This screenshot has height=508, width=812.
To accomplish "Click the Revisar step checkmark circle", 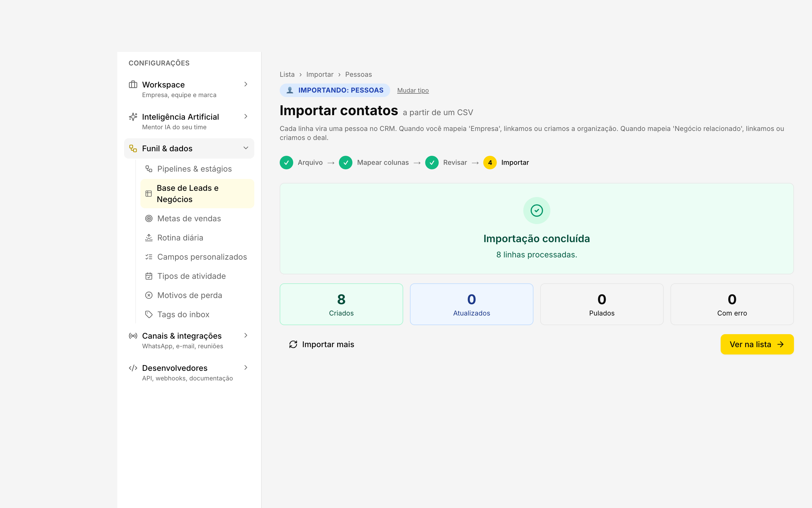I will [432, 163].
